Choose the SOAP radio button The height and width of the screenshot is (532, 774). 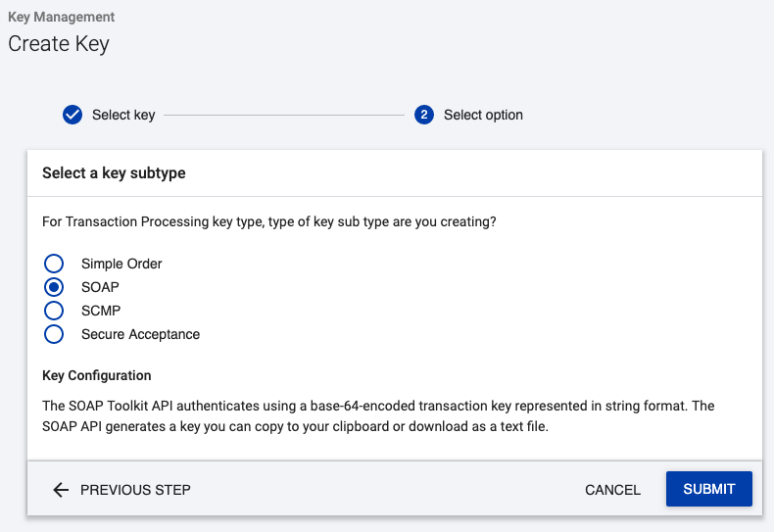point(54,287)
